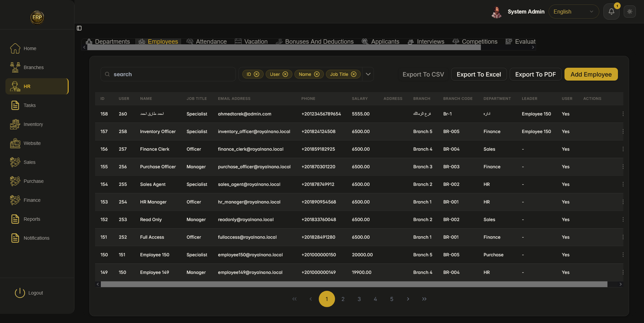
Task: Switch to the Applicants tab
Action: [x=380, y=42]
